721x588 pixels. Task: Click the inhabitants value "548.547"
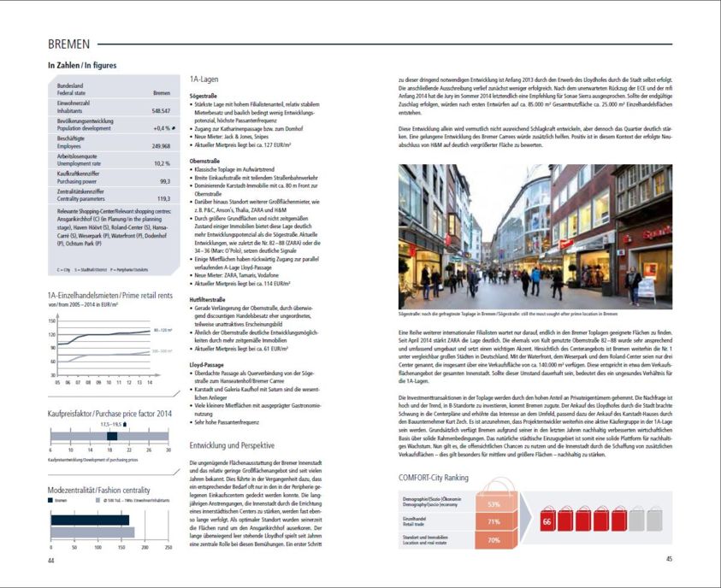161,111
